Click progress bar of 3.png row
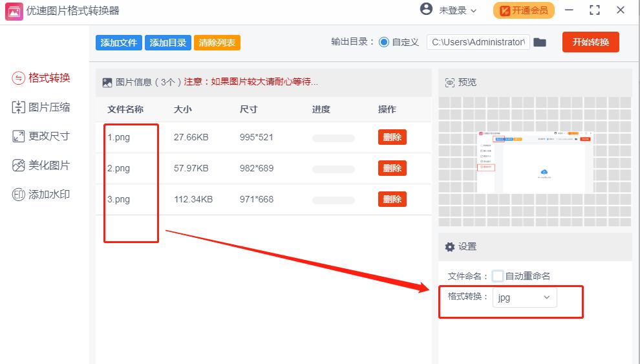Viewport: 640px width, 364px height. (334, 200)
